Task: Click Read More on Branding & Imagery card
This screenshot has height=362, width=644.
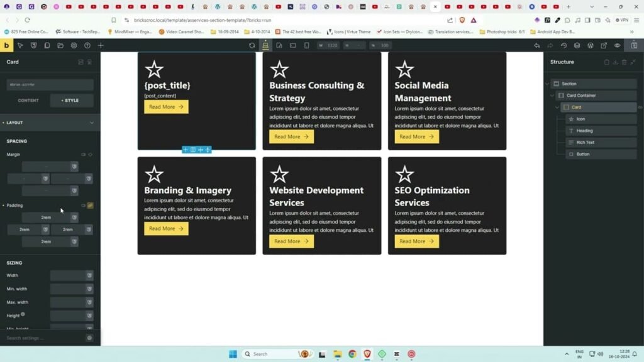Action: click(166, 229)
